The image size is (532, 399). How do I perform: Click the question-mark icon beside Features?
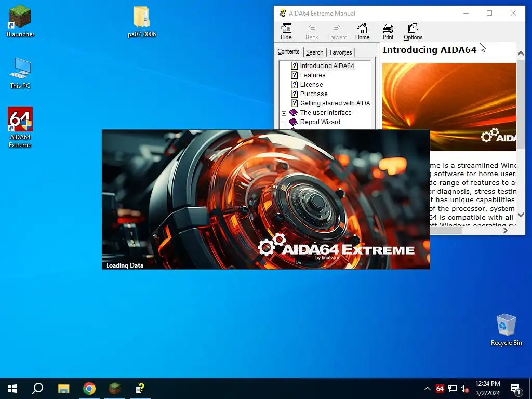point(295,75)
